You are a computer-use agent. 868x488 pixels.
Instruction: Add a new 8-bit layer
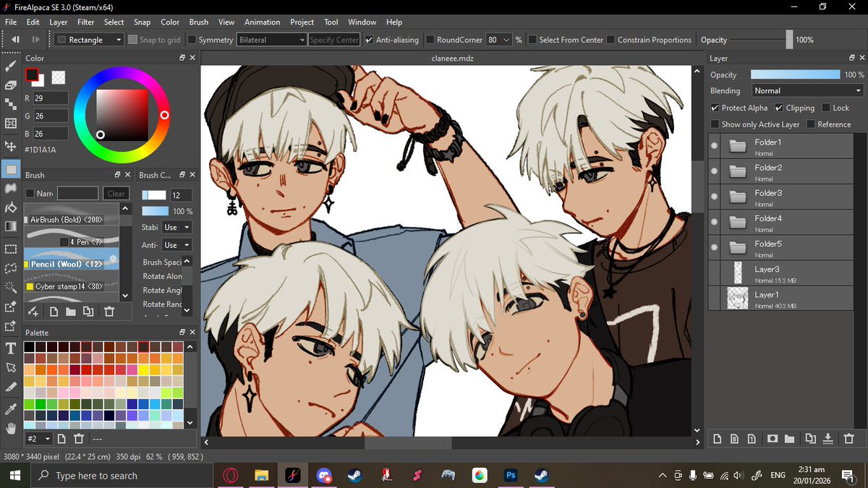click(x=735, y=438)
